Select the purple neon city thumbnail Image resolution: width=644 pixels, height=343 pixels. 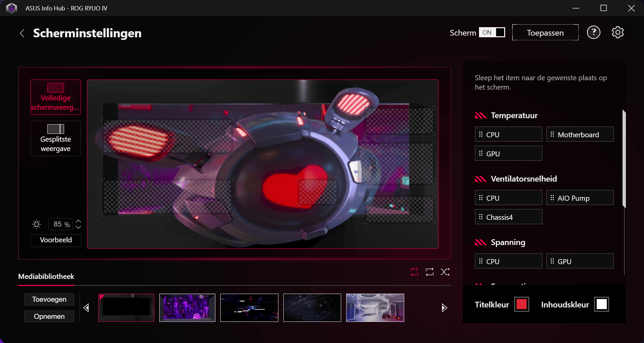187,308
